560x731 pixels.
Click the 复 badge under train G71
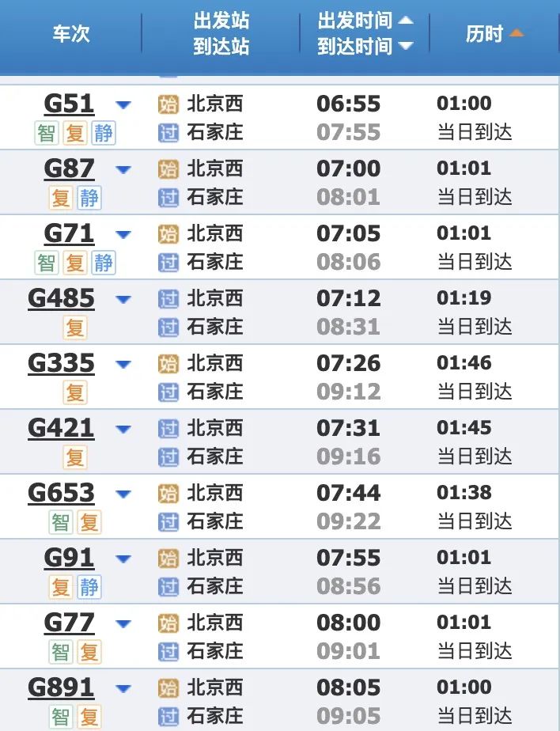75,263
